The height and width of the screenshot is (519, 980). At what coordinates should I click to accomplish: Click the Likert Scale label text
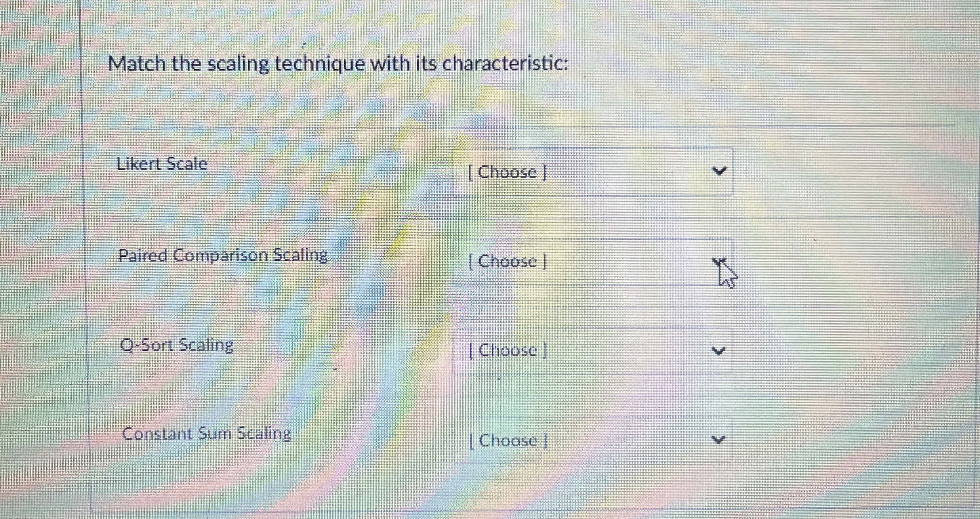(x=162, y=163)
